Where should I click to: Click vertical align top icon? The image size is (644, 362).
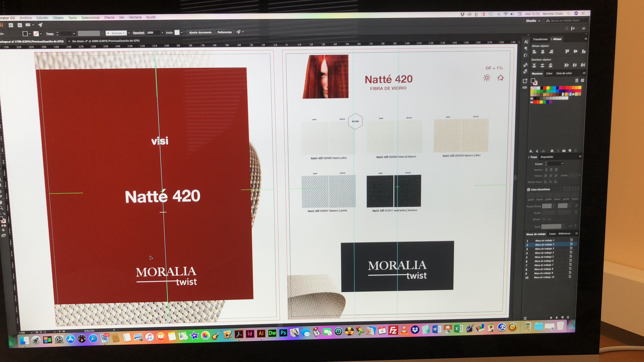click(x=567, y=51)
